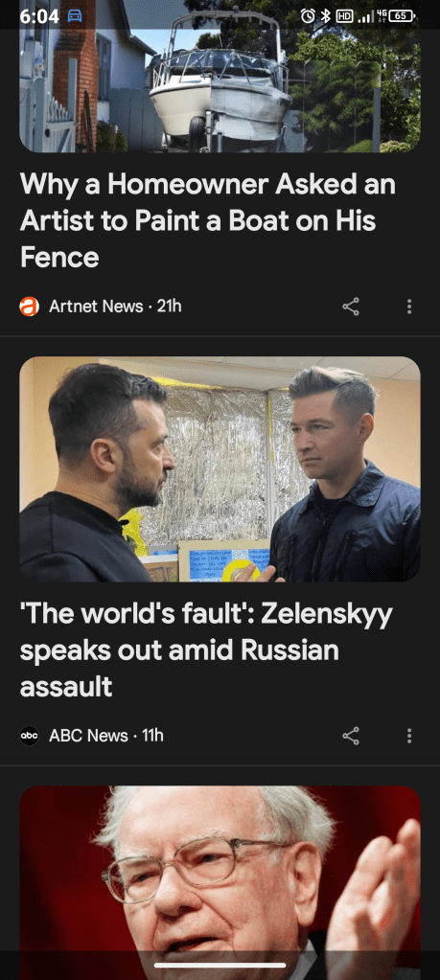Tap the Zelenskyy interview photo

tap(220, 469)
